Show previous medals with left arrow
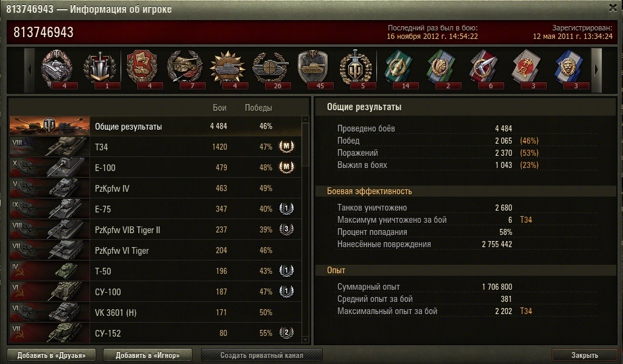 click(x=30, y=70)
